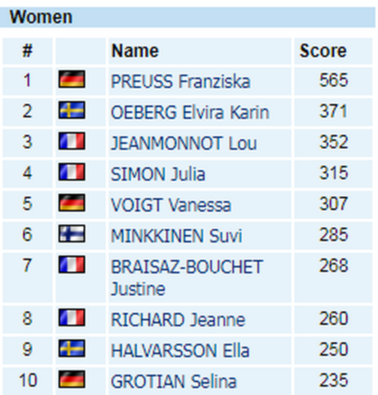The height and width of the screenshot is (395, 378).
Task: Select JEANMONNOT Lou name link
Action: tap(184, 143)
